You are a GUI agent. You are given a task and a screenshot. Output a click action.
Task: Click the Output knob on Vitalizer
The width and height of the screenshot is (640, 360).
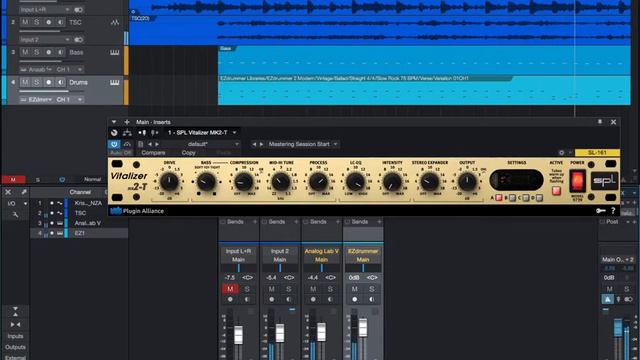(x=467, y=181)
